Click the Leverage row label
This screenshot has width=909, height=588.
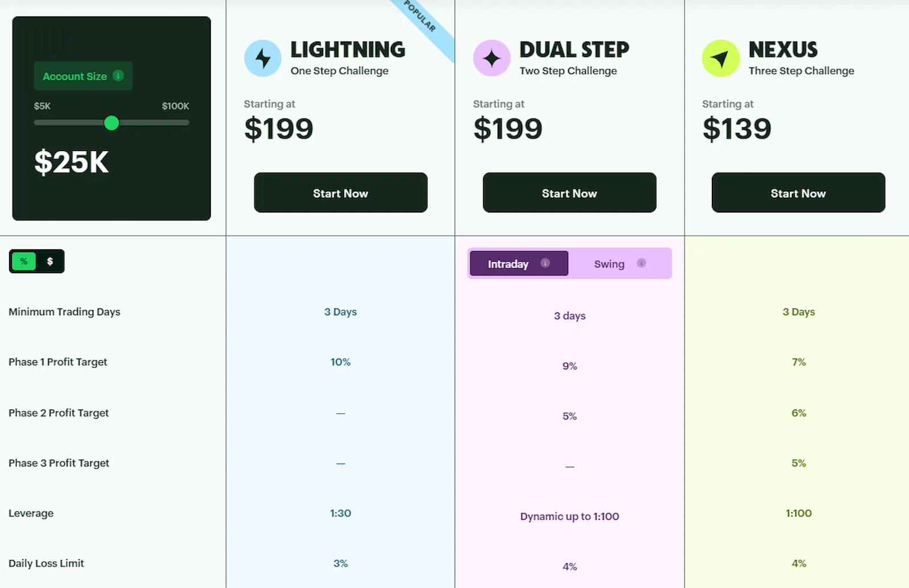click(x=31, y=513)
